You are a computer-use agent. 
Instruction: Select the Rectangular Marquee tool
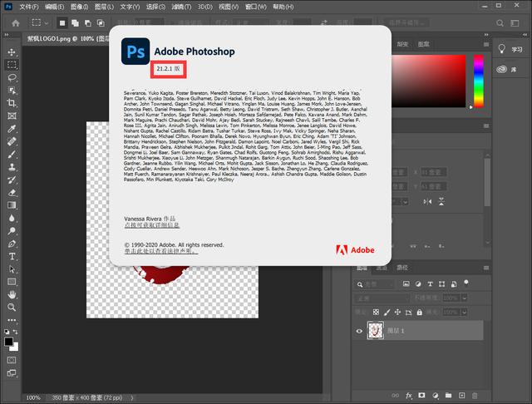[x=12, y=65]
